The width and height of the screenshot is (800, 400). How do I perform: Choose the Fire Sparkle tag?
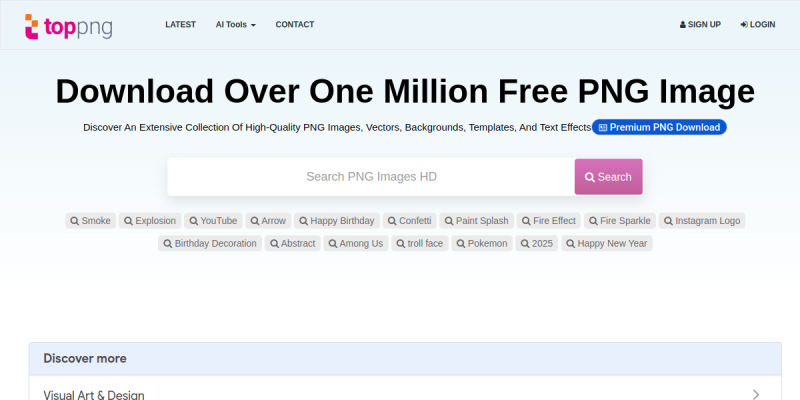[620, 221]
